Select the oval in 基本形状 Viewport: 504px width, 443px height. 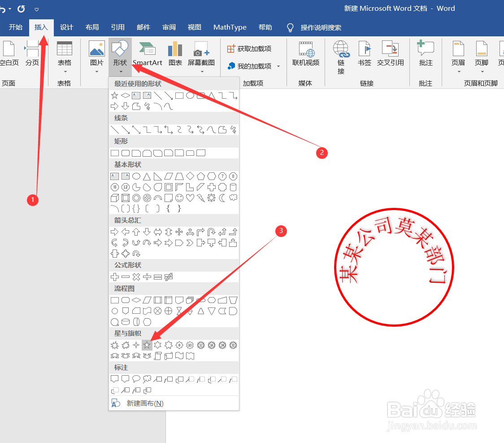click(x=136, y=176)
